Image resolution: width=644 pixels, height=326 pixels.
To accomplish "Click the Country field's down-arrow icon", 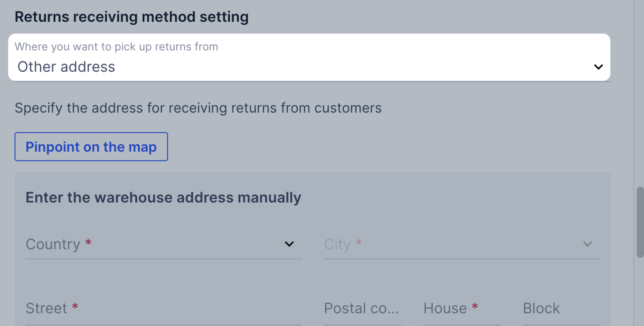I will 289,244.
